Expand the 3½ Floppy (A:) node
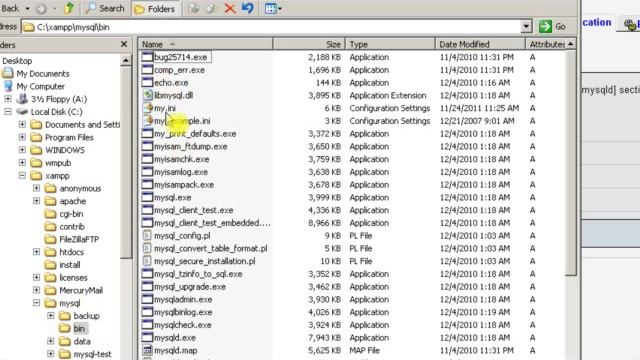This screenshot has width=640, height=360. click(x=8, y=99)
